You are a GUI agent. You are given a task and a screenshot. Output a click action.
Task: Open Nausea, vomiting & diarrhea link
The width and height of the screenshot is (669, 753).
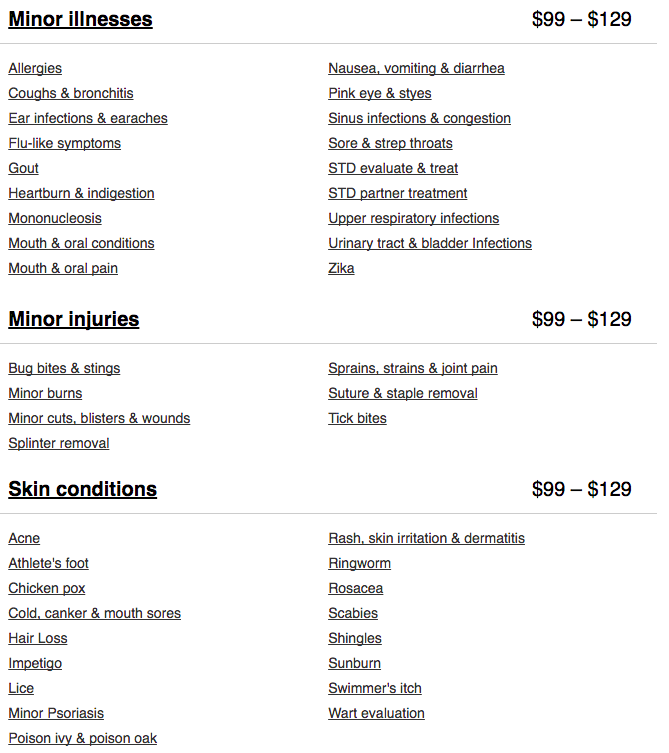pos(416,68)
